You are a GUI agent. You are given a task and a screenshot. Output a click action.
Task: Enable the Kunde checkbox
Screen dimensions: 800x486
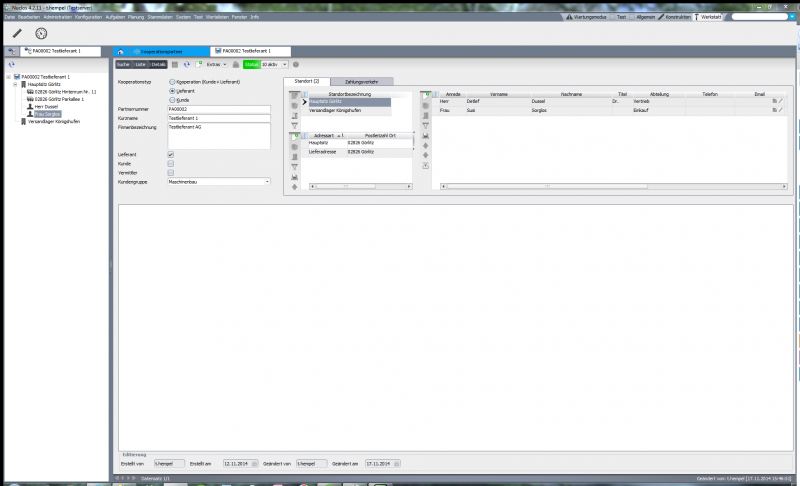click(x=171, y=163)
